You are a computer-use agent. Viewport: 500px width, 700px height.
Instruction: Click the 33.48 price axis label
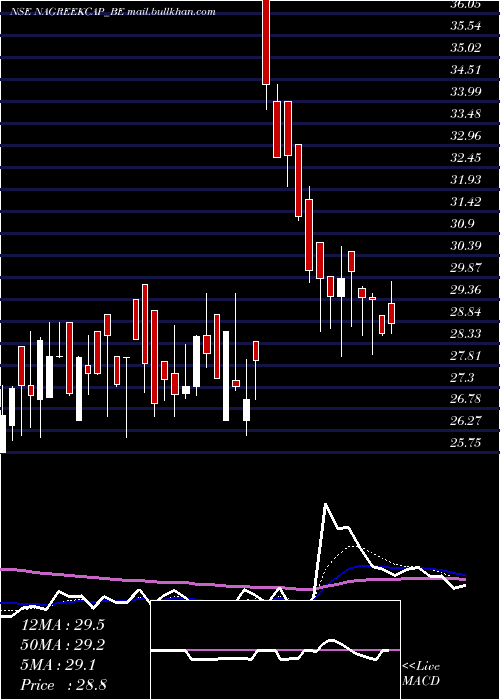(x=466, y=114)
